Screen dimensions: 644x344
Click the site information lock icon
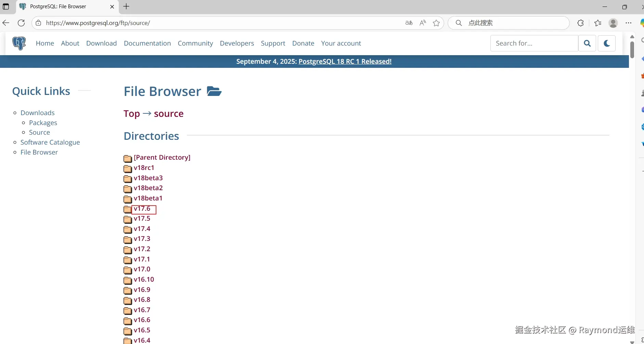coord(39,23)
